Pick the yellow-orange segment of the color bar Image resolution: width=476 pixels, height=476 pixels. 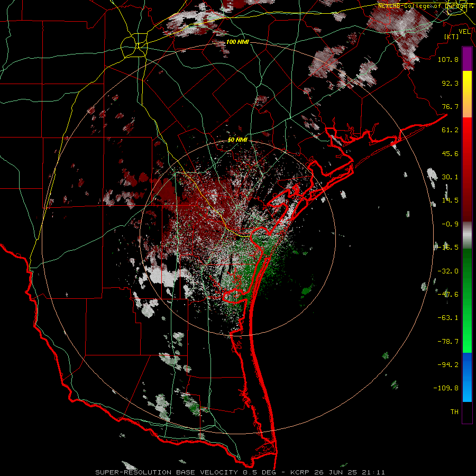(x=467, y=94)
